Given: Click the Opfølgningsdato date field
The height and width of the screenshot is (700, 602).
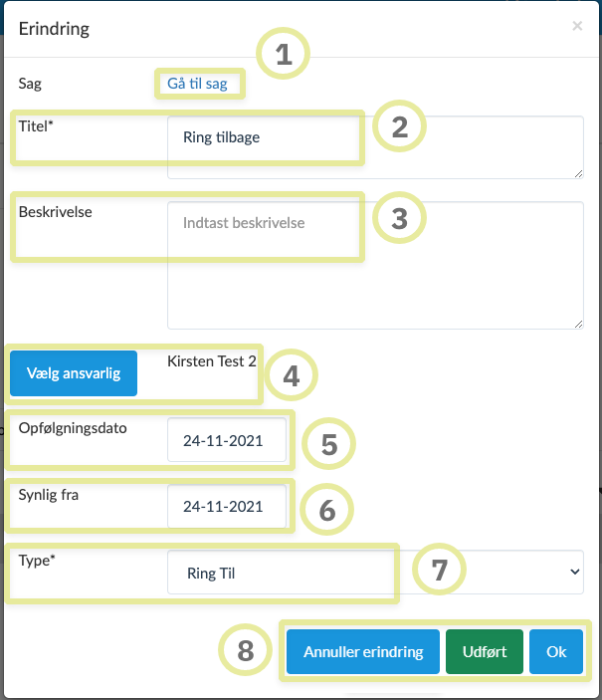Looking at the screenshot, I should point(227,440).
